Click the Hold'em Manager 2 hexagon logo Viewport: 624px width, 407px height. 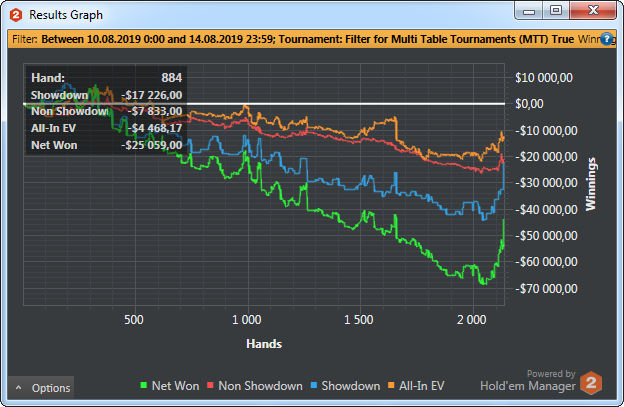591,383
